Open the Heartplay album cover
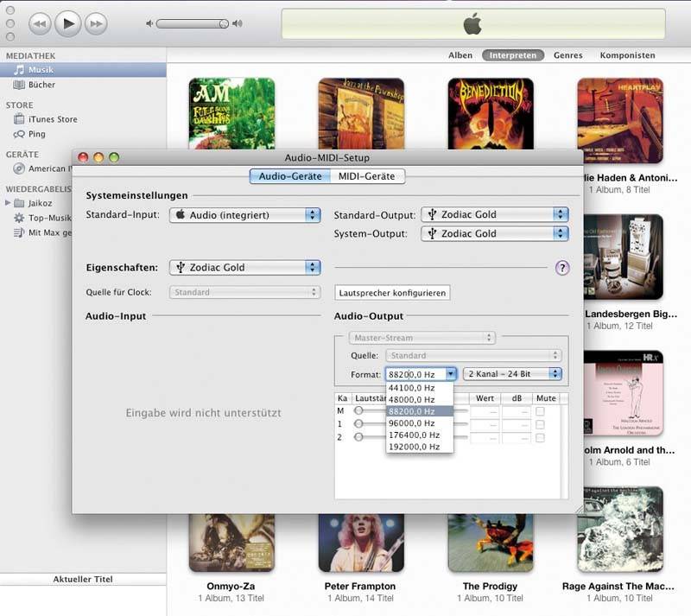This screenshot has height=616, width=691. (x=620, y=121)
